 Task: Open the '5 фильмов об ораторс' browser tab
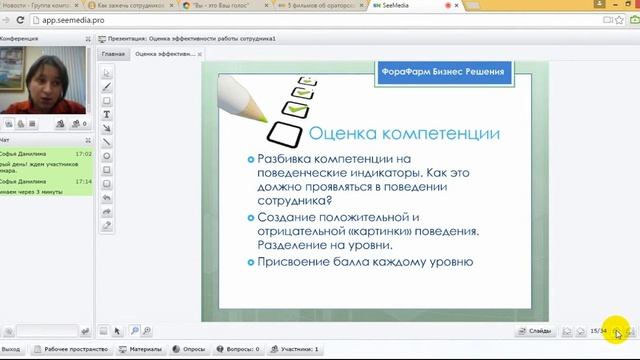[321, 5]
